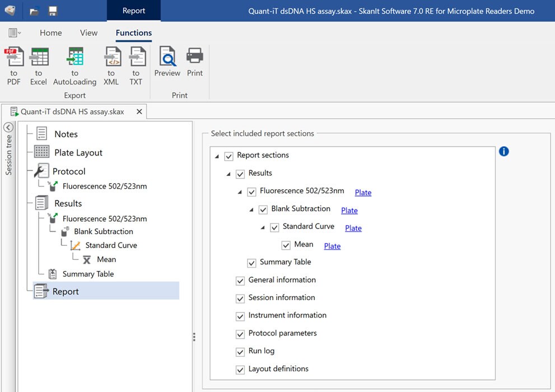Viewport: 555px width, 392px height.
Task: Click Plate link beside Mean
Action: pyautogui.click(x=332, y=246)
